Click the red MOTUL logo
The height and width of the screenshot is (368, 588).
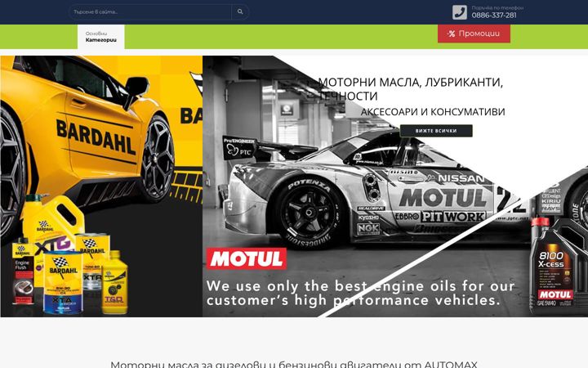pyautogui.click(x=247, y=258)
